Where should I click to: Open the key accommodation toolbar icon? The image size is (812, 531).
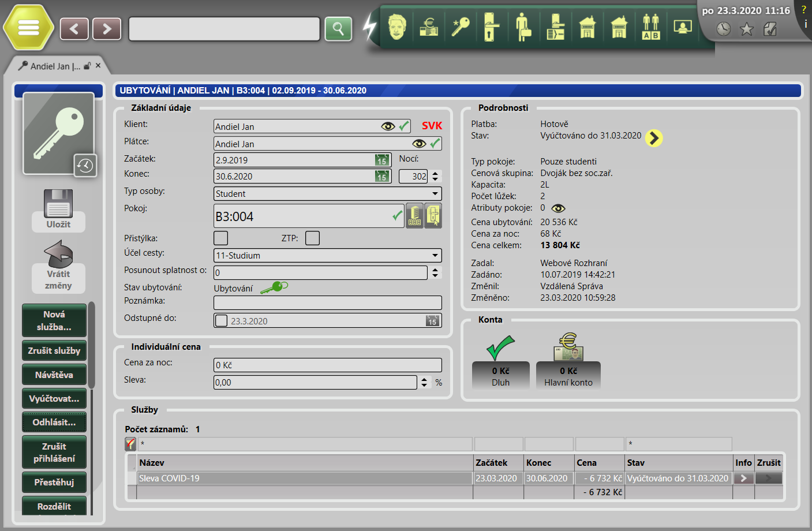(x=460, y=27)
